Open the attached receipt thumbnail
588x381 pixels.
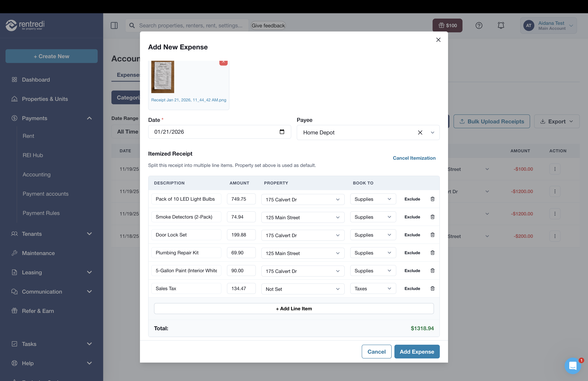[x=163, y=77]
